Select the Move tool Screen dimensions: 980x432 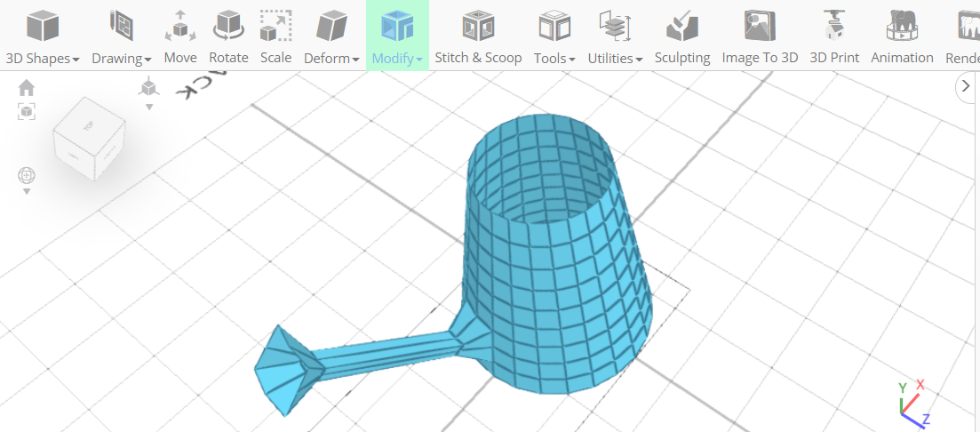[x=180, y=36]
